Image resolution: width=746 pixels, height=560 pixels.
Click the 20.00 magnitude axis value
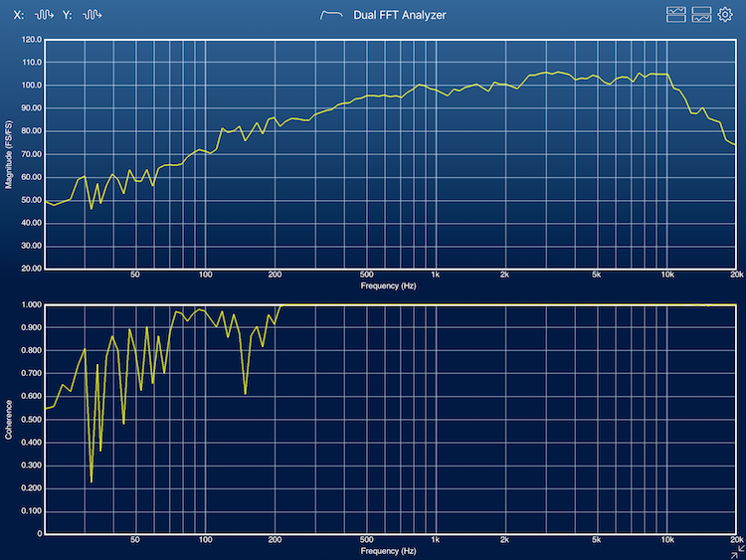pos(32,269)
